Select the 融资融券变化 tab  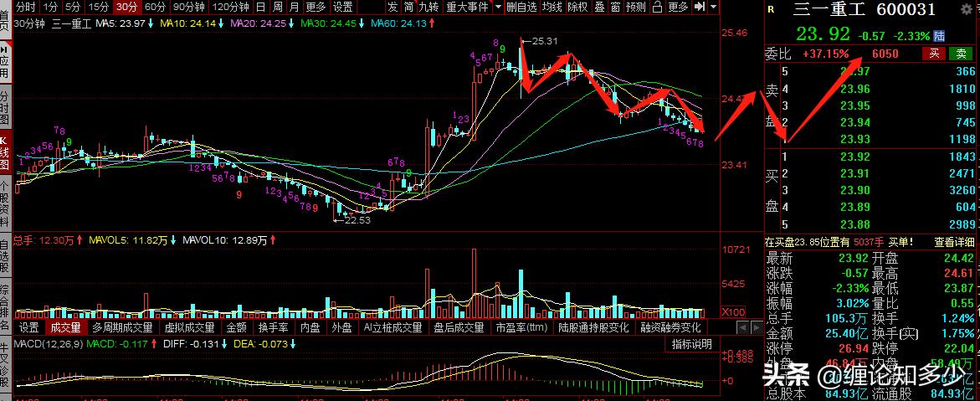coord(670,327)
